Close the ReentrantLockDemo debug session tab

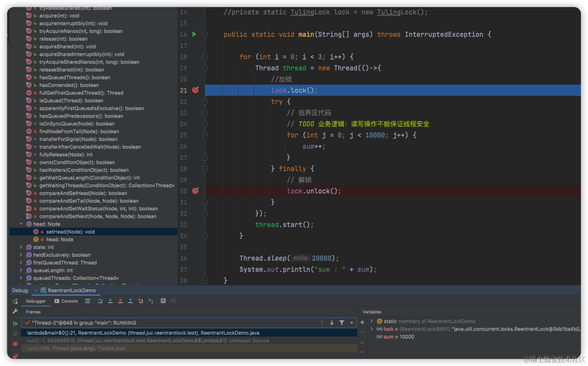pos(36,290)
